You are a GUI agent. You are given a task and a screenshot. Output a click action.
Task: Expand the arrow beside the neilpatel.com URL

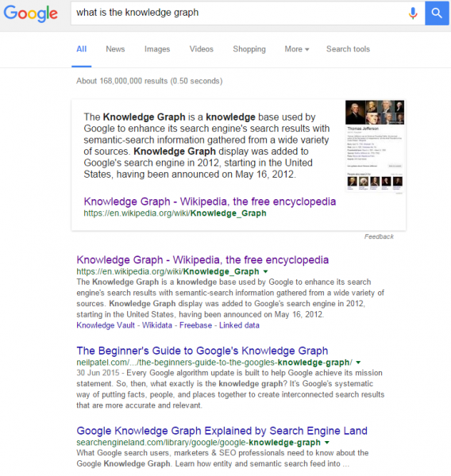pos(358,363)
